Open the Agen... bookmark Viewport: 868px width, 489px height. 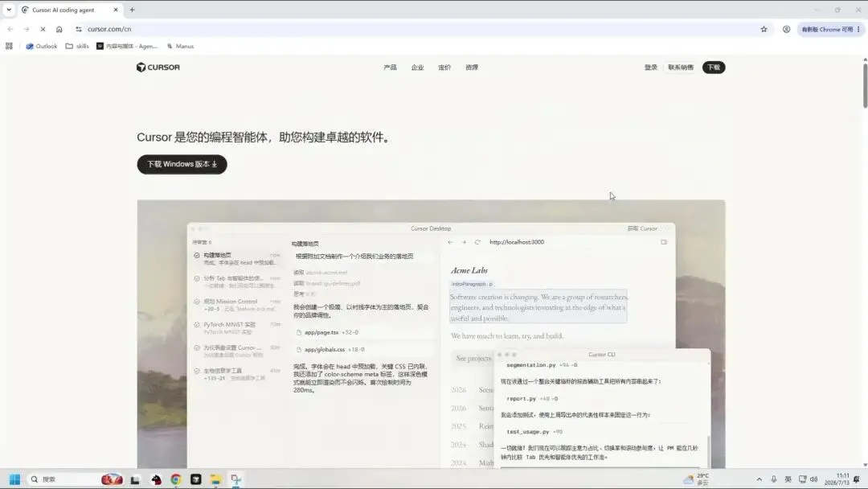coord(127,47)
